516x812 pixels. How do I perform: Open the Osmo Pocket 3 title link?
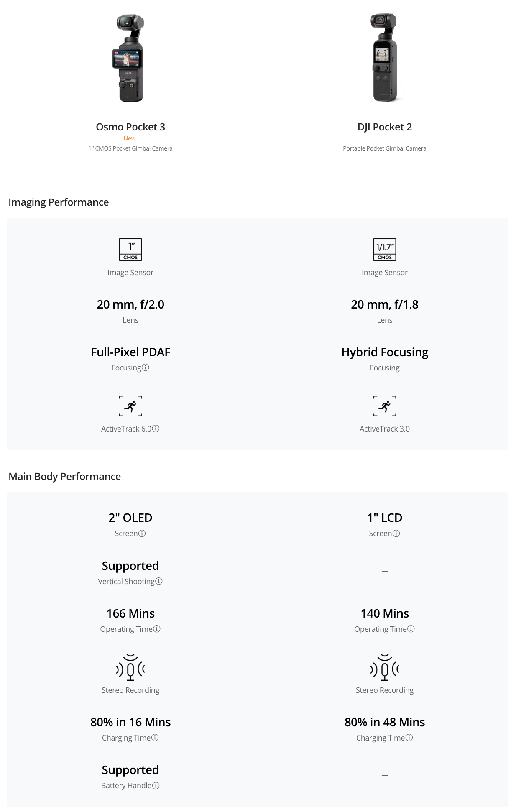(130, 127)
